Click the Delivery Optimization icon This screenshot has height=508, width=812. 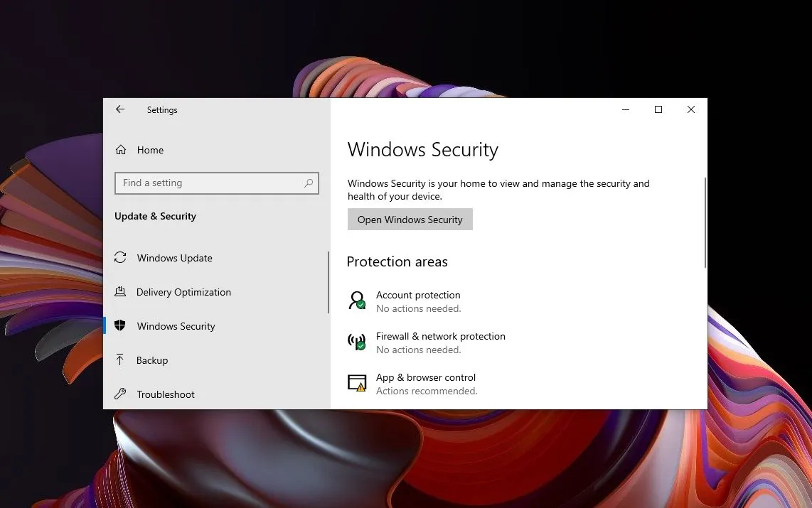coord(121,292)
